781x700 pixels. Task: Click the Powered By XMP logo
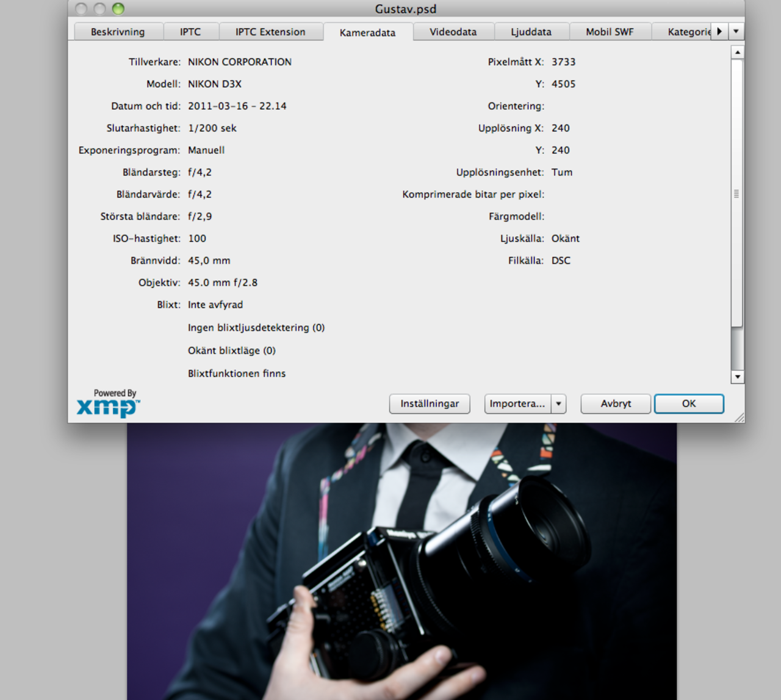click(x=109, y=403)
